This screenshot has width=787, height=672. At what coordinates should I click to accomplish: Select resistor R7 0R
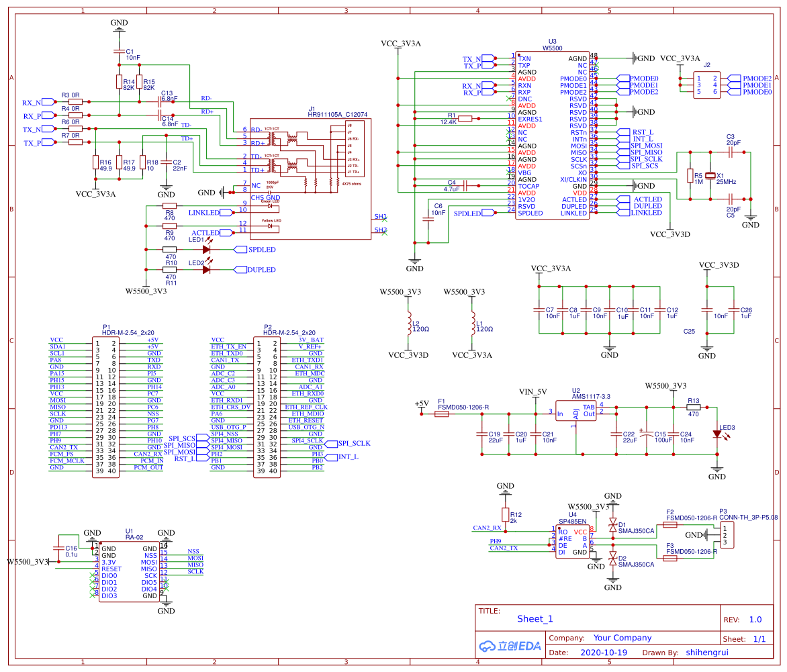pos(75,142)
